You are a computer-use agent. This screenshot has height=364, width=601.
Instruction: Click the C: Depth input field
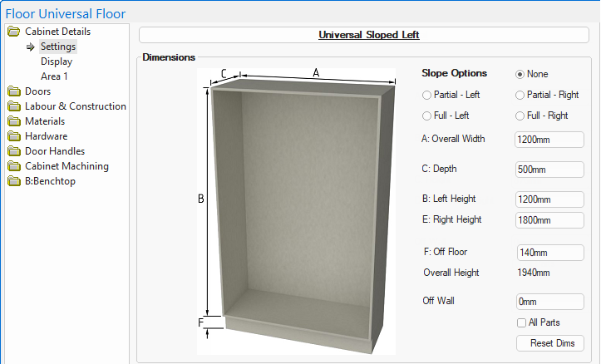[549, 170]
